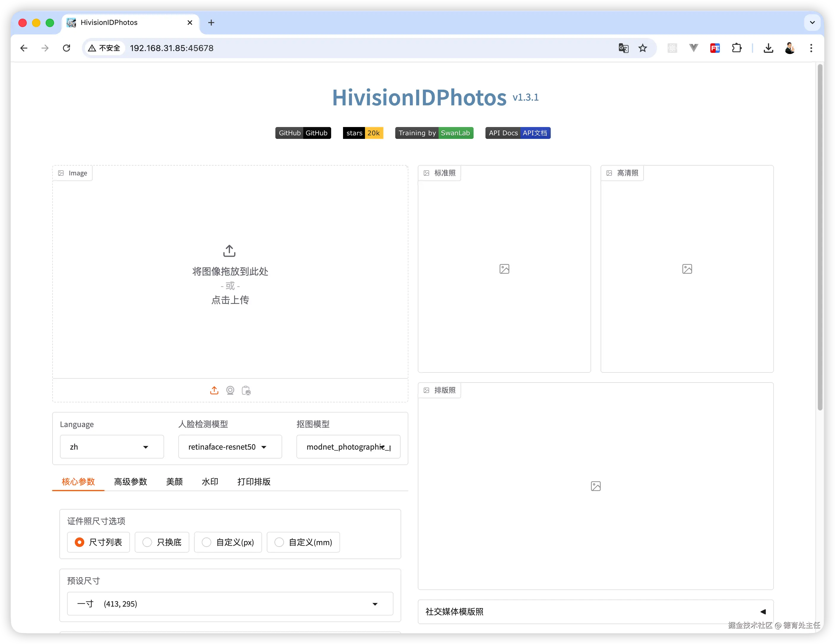Select the 只换底 radio option
This screenshot has height=644, width=835.
[162, 542]
